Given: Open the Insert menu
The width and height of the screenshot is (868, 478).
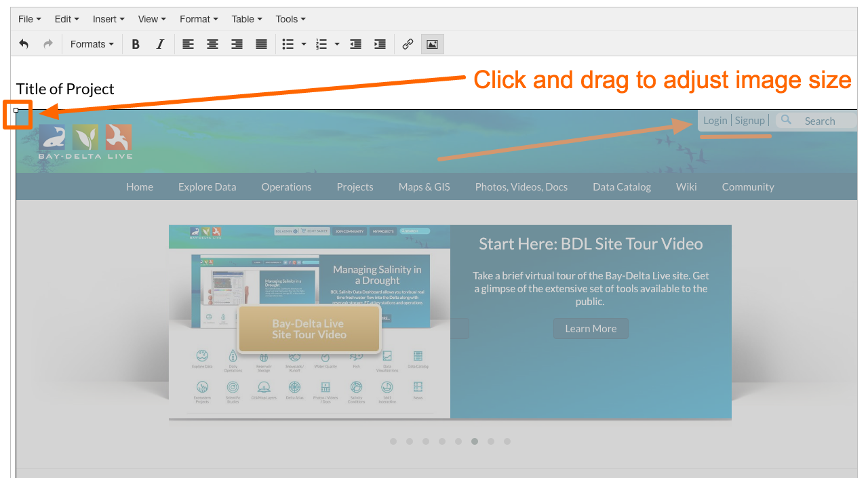Looking at the screenshot, I should pyautogui.click(x=108, y=19).
